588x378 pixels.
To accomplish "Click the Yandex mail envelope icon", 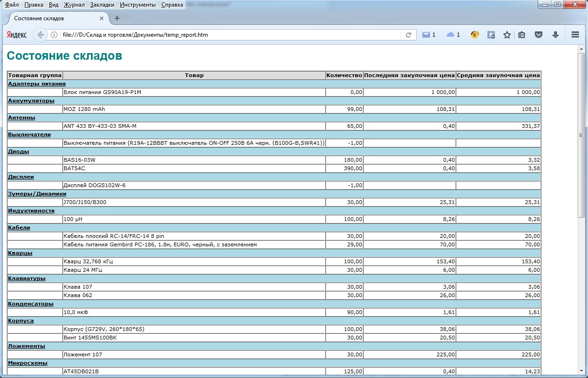I will pos(426,35).
